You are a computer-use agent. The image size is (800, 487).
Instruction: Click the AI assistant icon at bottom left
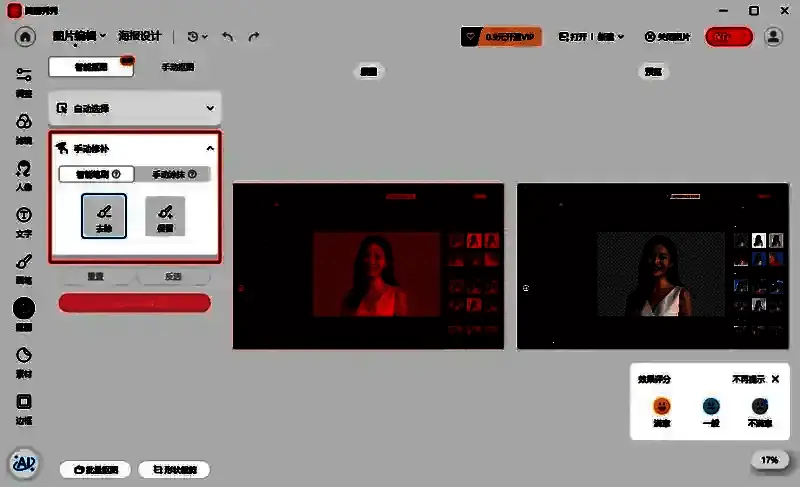(24, 464)
